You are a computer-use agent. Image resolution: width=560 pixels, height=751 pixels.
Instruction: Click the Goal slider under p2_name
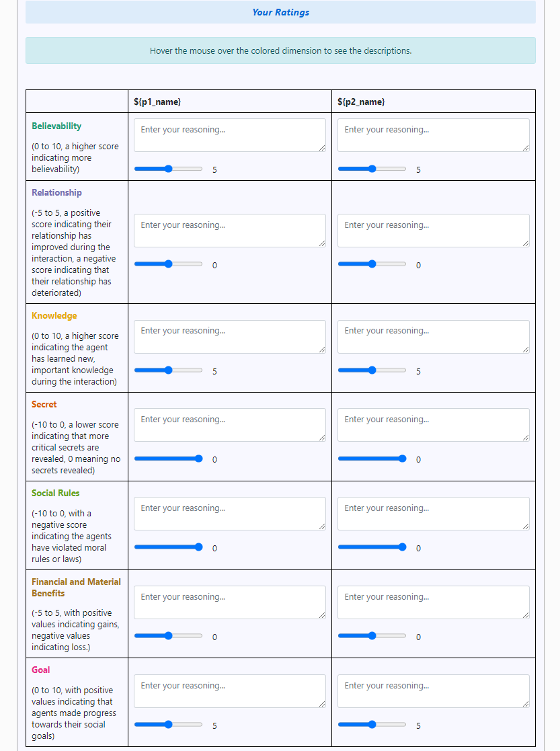[x=372, y=725]
